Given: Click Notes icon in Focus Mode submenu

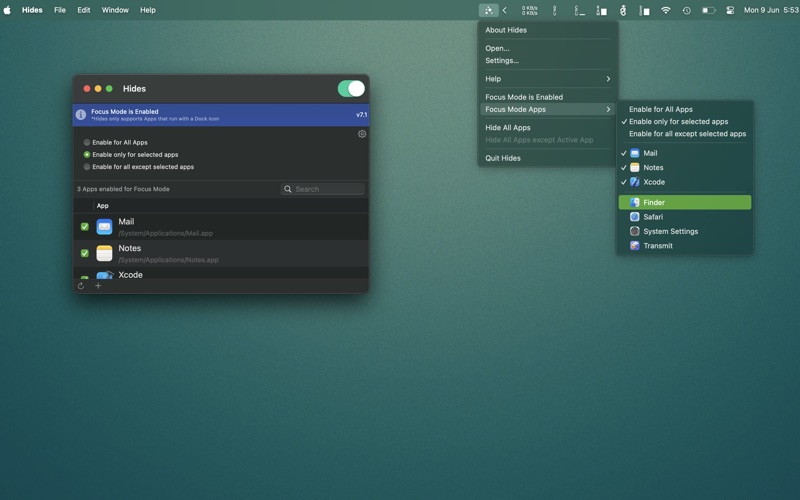Looking at the screenshot, I should pyautogui.click(x=635, y=167).
